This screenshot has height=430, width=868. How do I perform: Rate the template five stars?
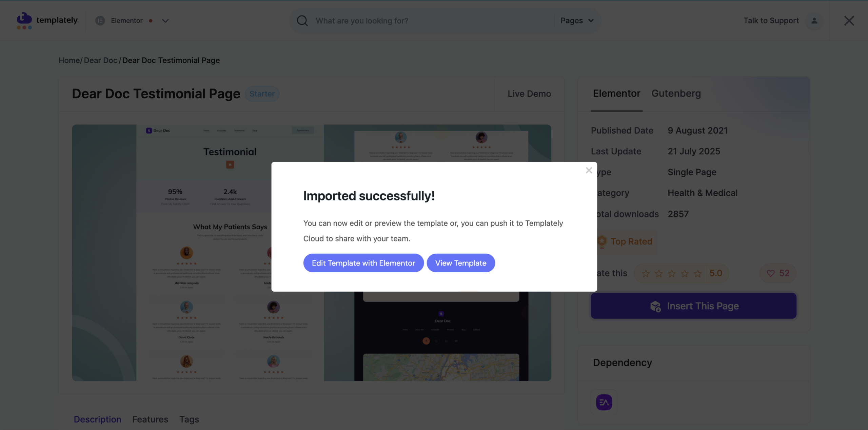coord(697,273)
